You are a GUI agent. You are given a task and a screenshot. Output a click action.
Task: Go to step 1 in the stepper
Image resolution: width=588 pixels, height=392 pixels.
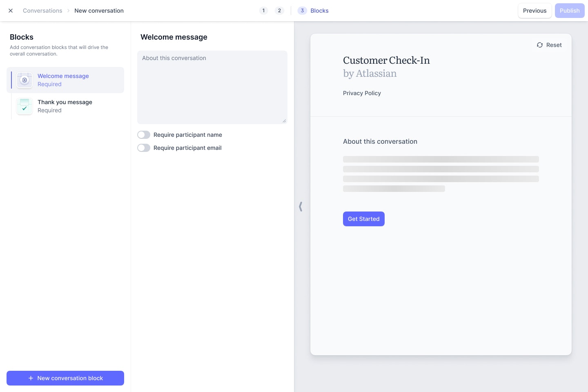[x=263, y=11]
